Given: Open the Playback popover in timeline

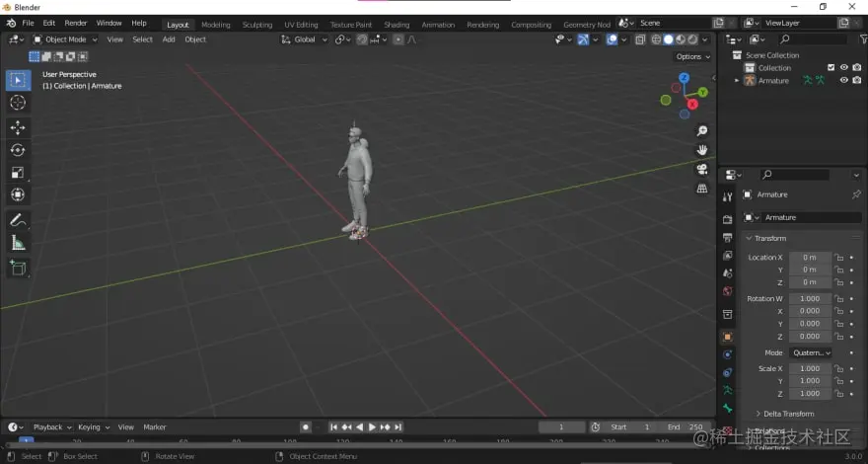Looking at the screenshot, I should tap(52, 427).
